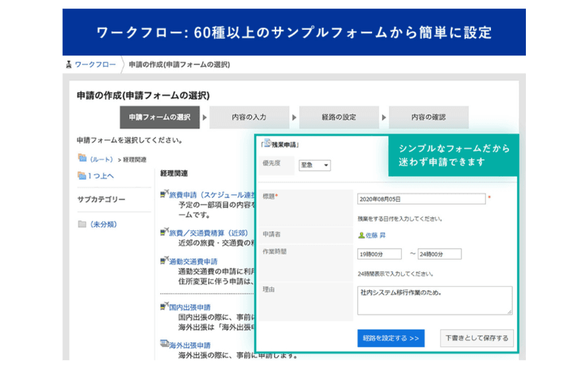Open 国内出張申請 form link

coord(190,307)
